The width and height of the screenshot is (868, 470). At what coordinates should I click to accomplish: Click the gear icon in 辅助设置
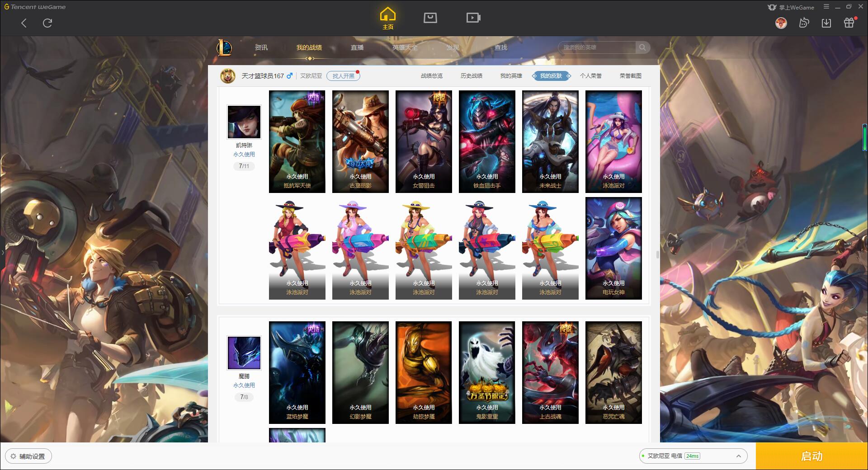(x=13, y=456)
